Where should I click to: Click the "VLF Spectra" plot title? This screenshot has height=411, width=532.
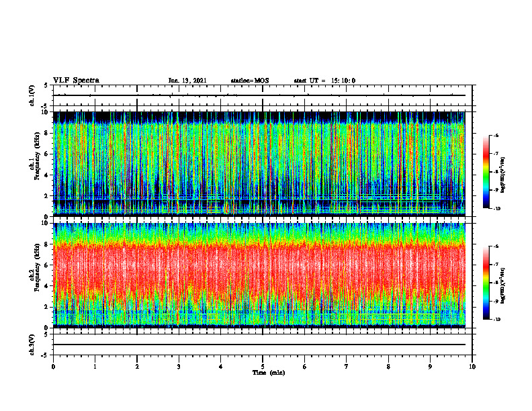coord(76,81)
